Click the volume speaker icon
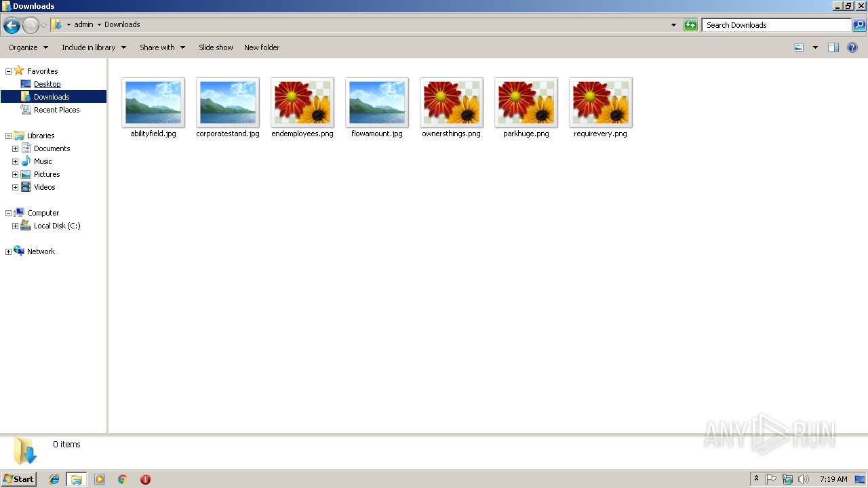This screenshot has width=868, height=488. click(x=804, y=479)
